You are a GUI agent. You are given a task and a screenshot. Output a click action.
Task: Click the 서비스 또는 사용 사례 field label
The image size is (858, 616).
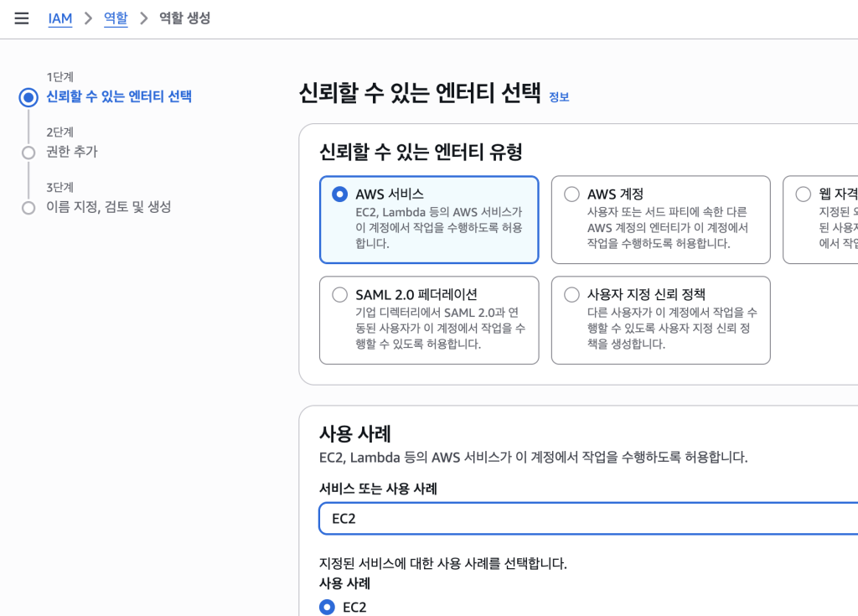(x=378, y=489)
